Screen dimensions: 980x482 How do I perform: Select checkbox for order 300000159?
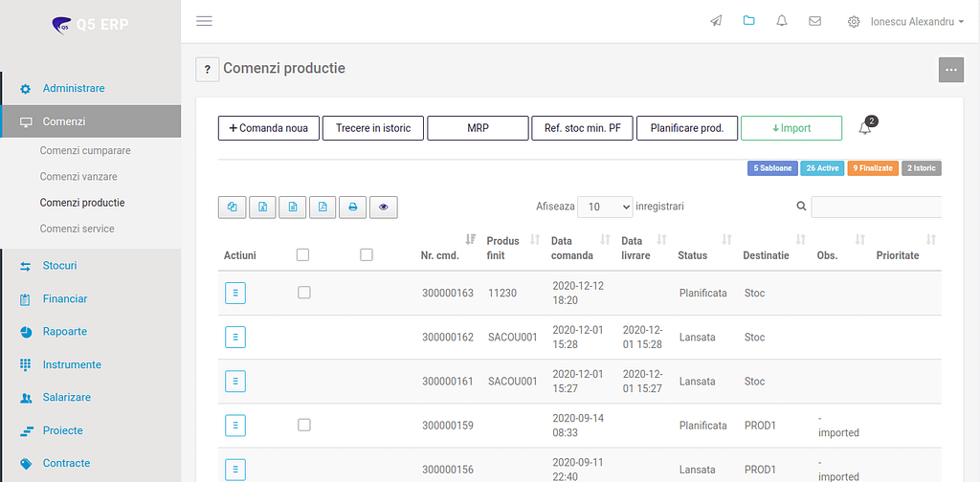click(x=303, y=425)
